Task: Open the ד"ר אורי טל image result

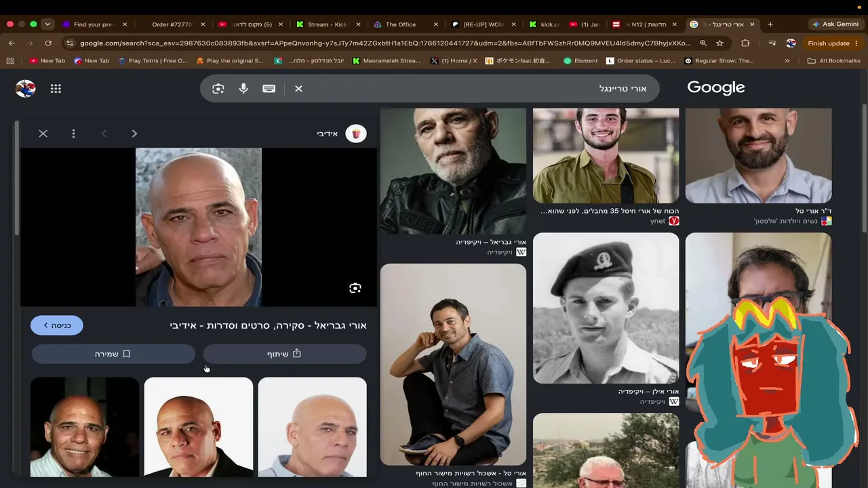Action: click(758, 156)
